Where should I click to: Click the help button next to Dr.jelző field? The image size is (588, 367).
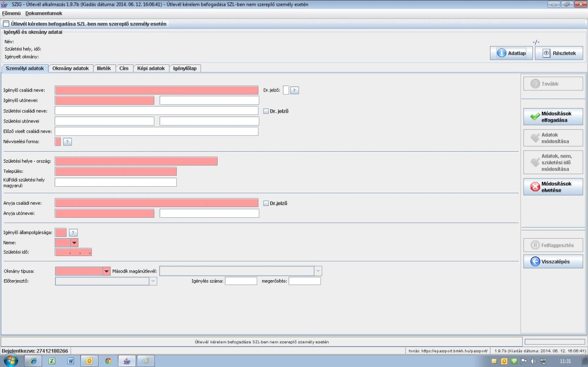pyautogui.click(x=295, y=90)
